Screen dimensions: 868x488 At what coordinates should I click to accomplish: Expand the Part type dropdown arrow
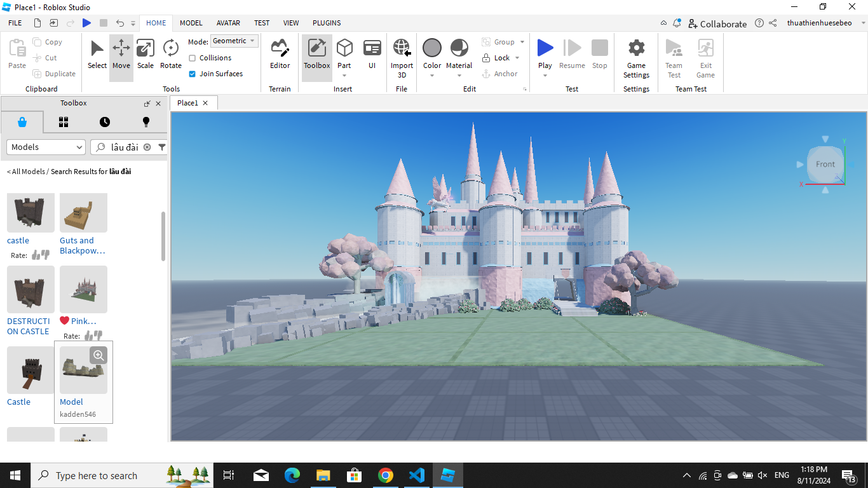click(344, 76)
